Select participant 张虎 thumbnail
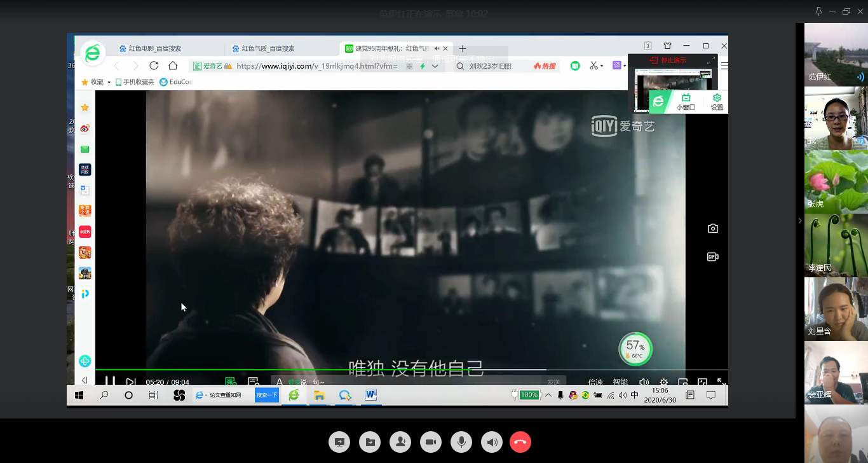This screenshot has width=868, height=463. click(x=836, y=182)
